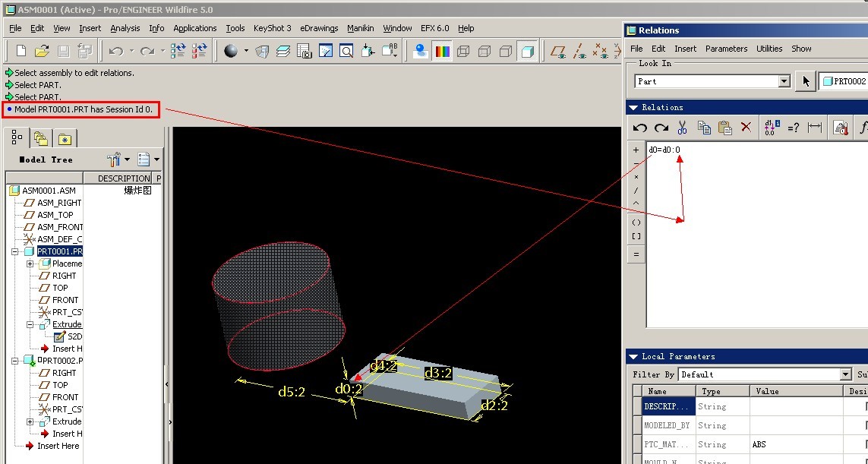Open the Undo history dropdown arrow
The width and height of the screenshot is (868, 464).
pos(131,51)
